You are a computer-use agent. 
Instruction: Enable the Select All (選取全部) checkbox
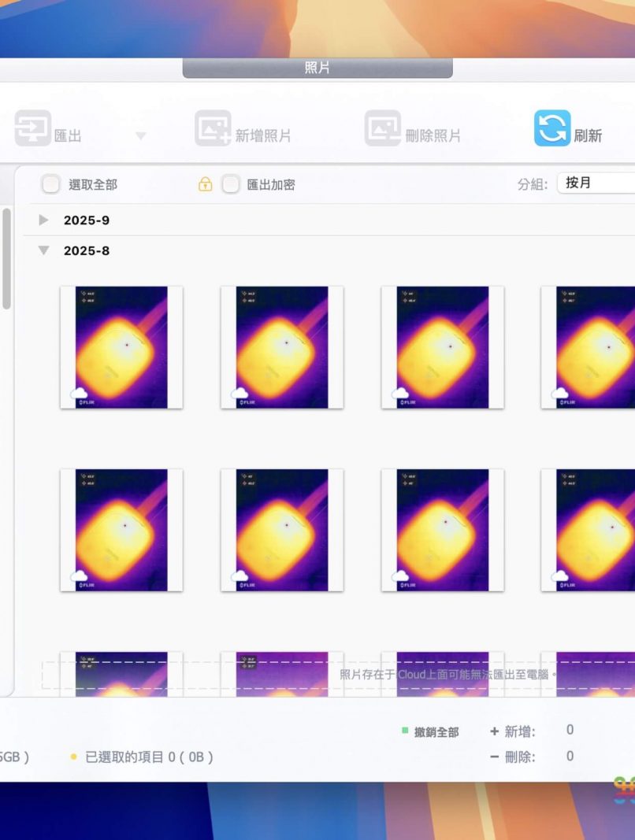click(50, 185)
